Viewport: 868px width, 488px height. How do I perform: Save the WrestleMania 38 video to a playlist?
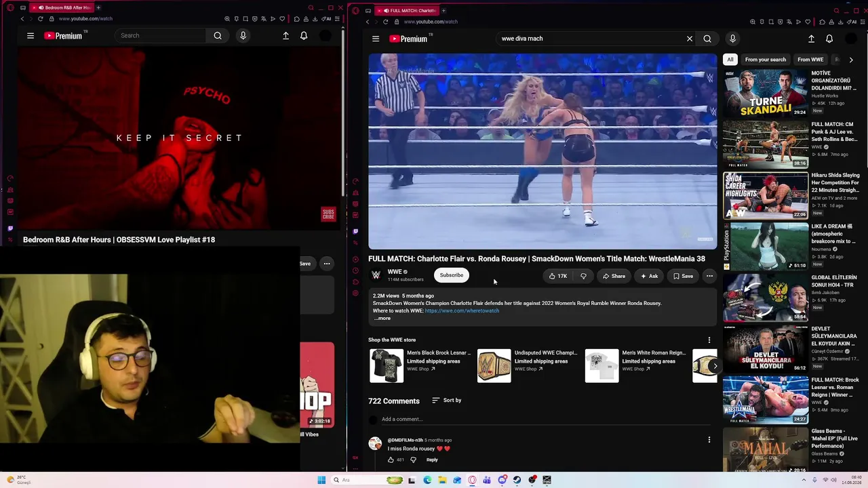pyautogui.click(x=683, y=276)
